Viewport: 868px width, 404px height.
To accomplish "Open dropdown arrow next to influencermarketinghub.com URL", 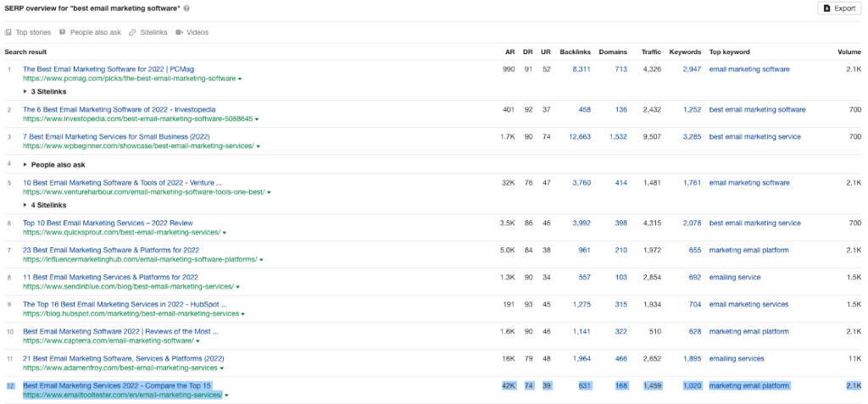I will tap(261, 260).
